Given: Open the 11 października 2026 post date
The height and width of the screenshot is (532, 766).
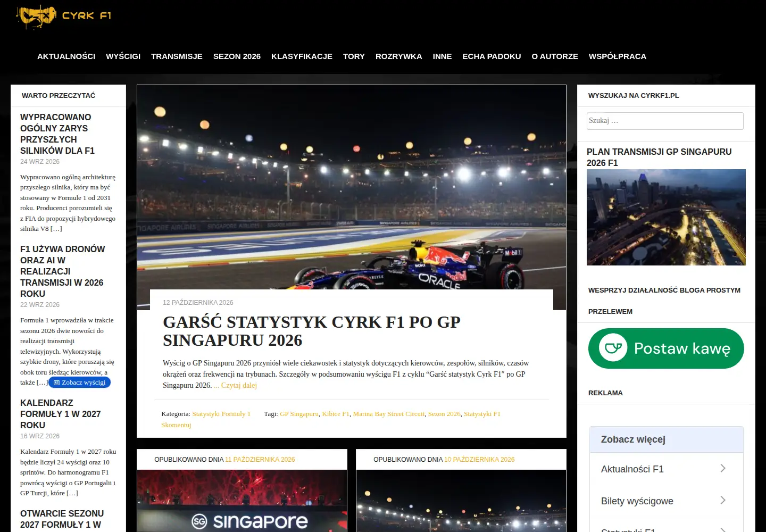Looking at the screenshot, I should (260, 460).
